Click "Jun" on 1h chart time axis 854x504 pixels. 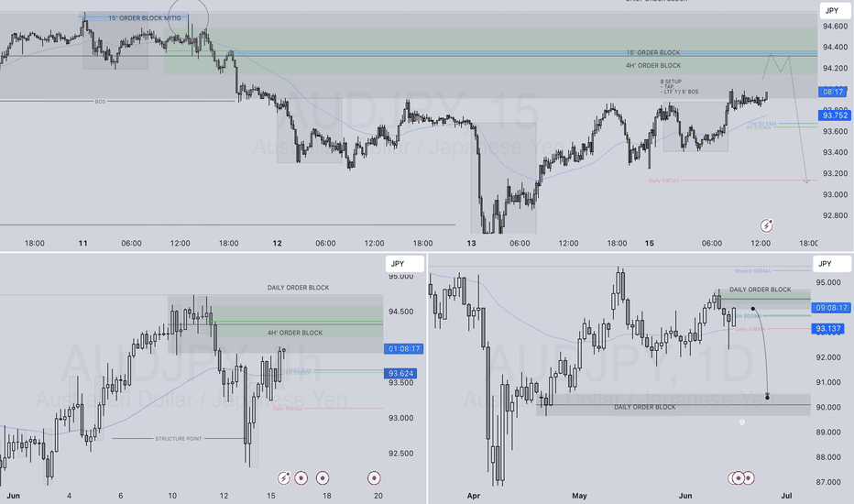point(13,495)
